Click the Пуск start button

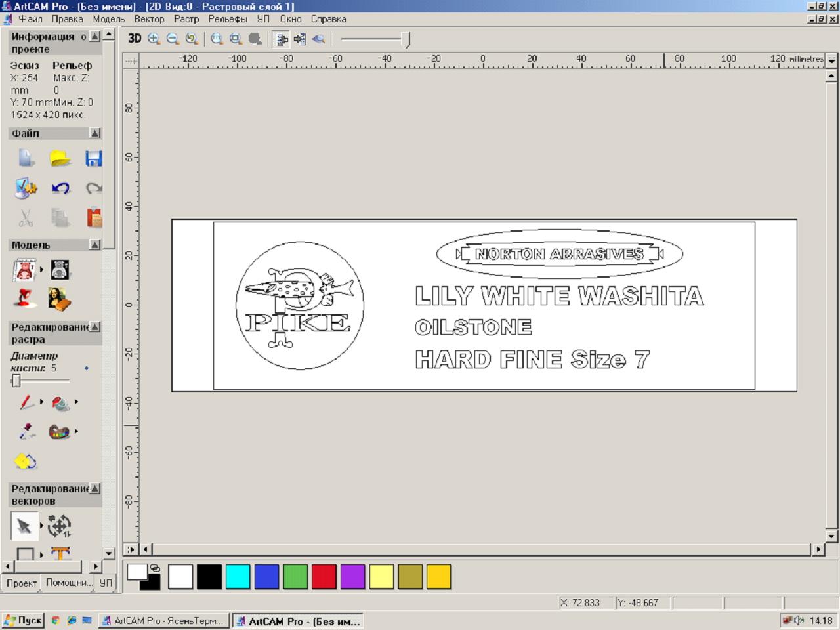24,620
